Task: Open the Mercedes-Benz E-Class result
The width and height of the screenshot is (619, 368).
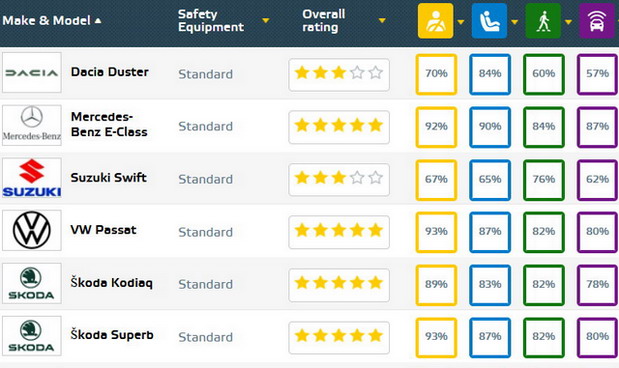Action: point(109,124)
